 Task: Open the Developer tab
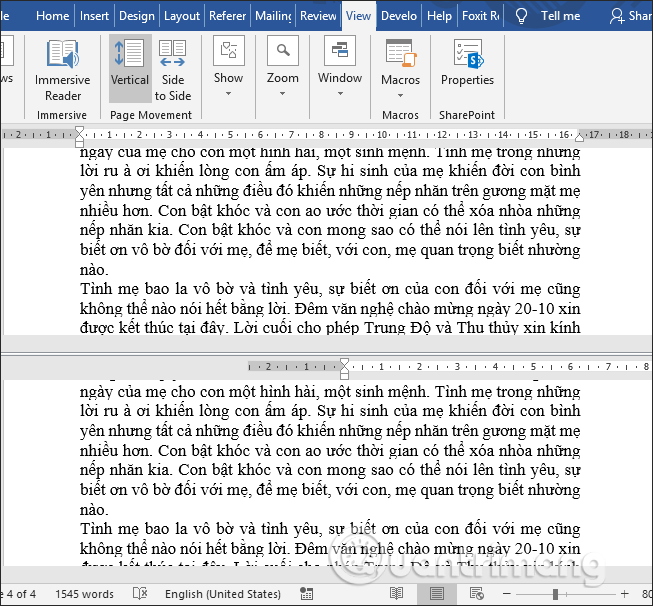tap(399, 16)
